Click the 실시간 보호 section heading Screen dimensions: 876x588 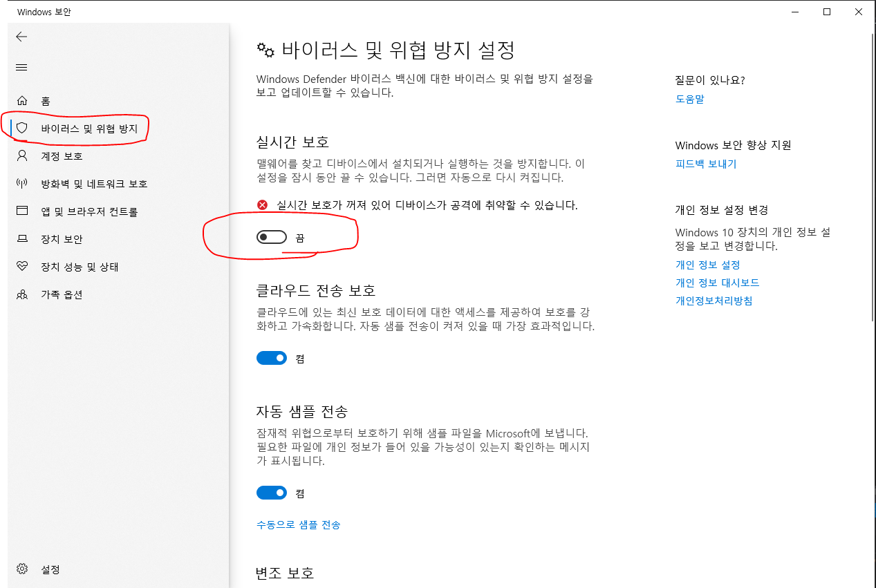292,142
